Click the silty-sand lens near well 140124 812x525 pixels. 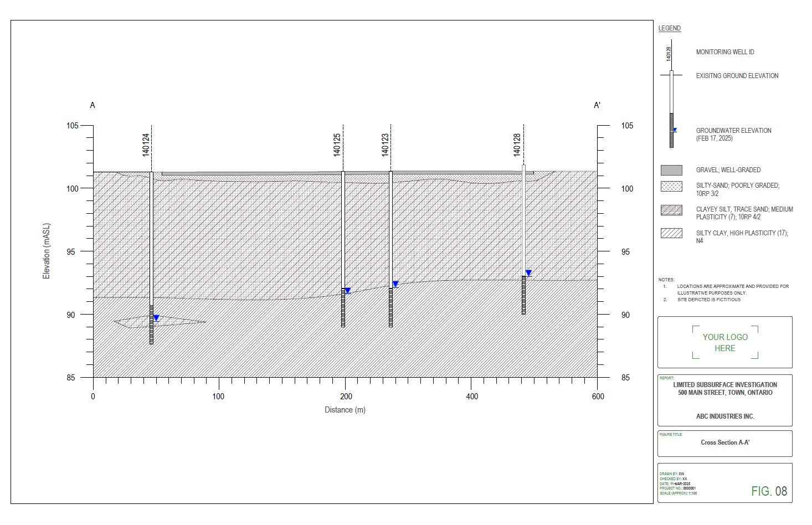click(177, 322)
